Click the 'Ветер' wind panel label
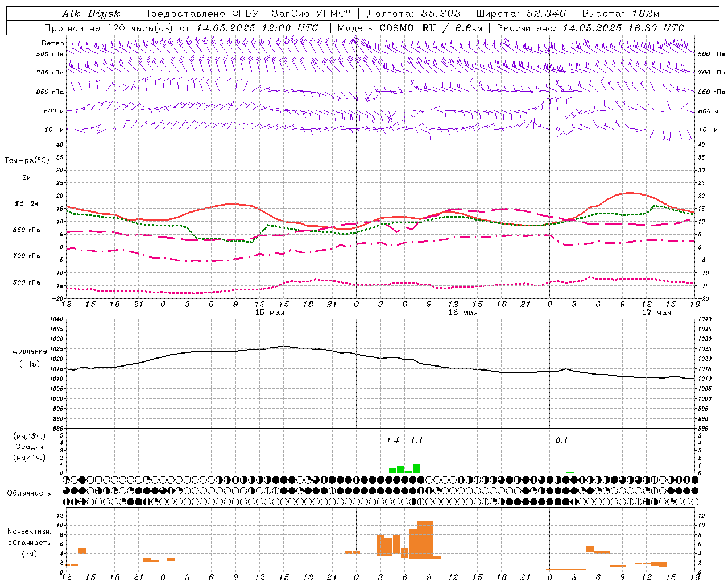 coord(53,43)
